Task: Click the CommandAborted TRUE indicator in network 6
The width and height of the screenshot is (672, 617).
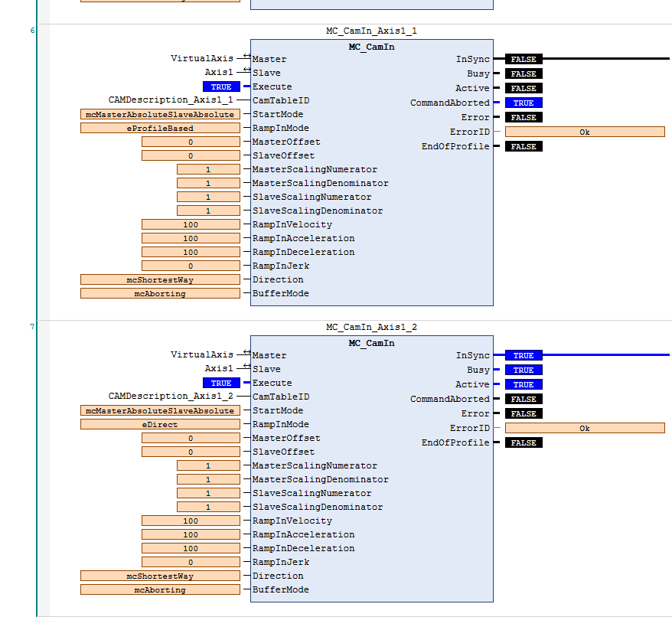Action: click(524, 103)
